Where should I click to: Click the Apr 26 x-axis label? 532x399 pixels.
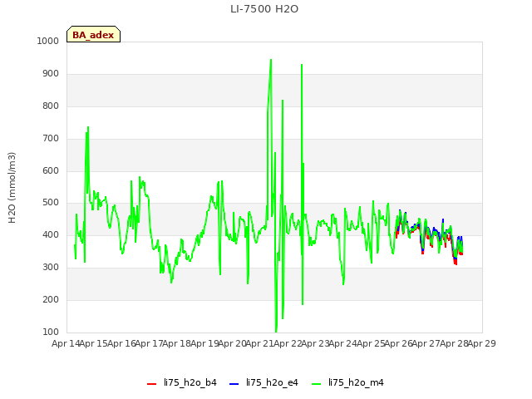coord(398,343)
